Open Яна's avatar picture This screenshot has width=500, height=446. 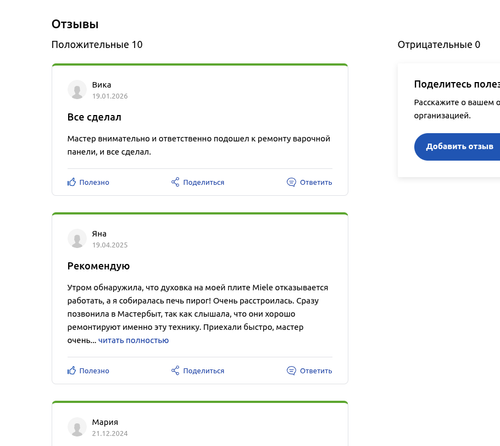(77, 238)
